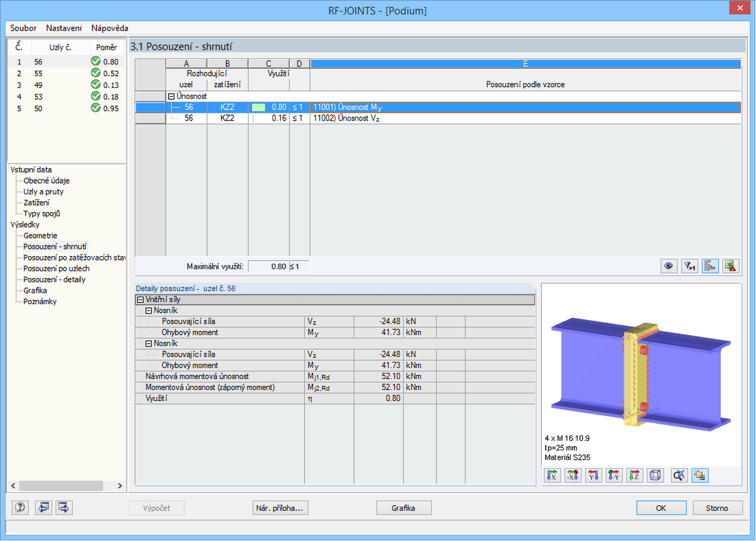Click column header E
Screen dimensions: 756x541
pyautogui.click(x=526, y=63)
